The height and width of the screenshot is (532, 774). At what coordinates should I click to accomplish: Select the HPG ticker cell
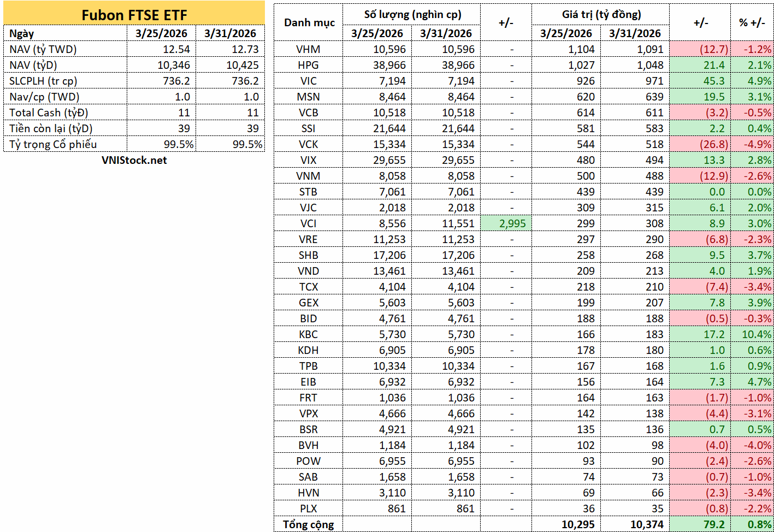[x=308, y=65]
